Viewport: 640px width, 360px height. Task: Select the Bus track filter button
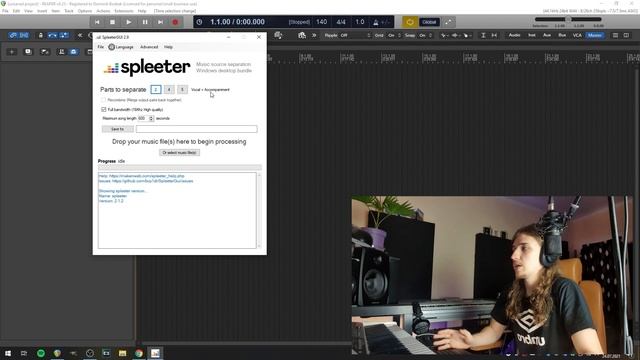(562, 36)
